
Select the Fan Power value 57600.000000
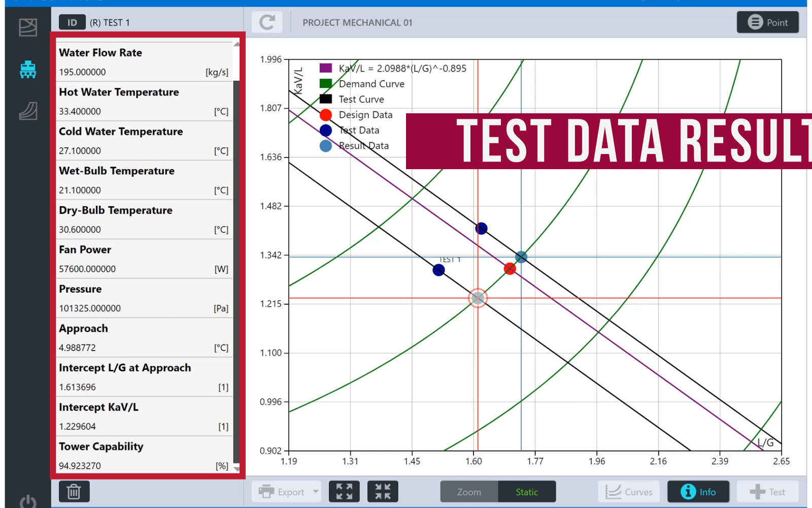(x=87, y=269)
